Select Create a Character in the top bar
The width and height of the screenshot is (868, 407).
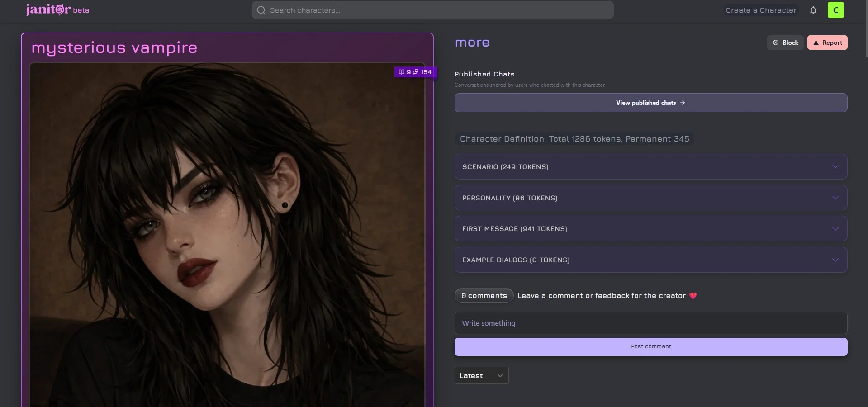tap(760, 9)
